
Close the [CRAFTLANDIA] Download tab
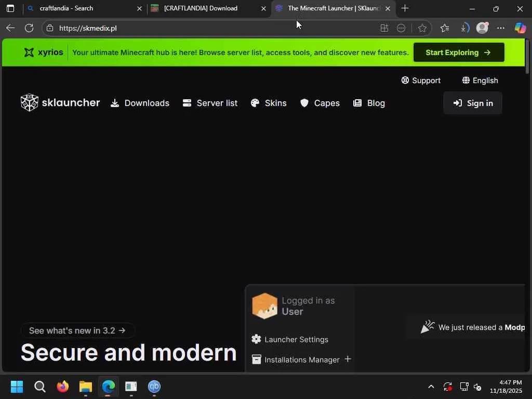click(263, 8)
